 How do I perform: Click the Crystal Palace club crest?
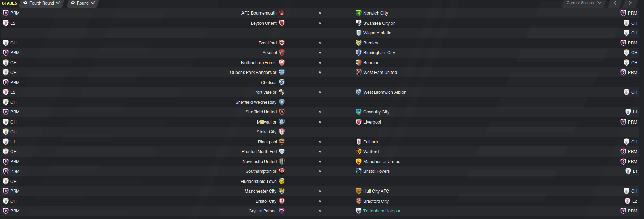tap(282, 211)
